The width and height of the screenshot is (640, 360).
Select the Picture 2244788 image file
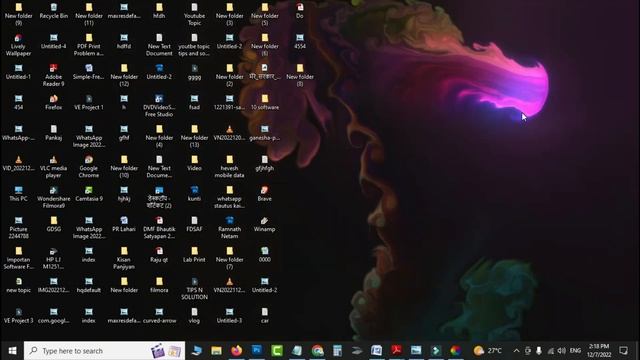[18, 228]
